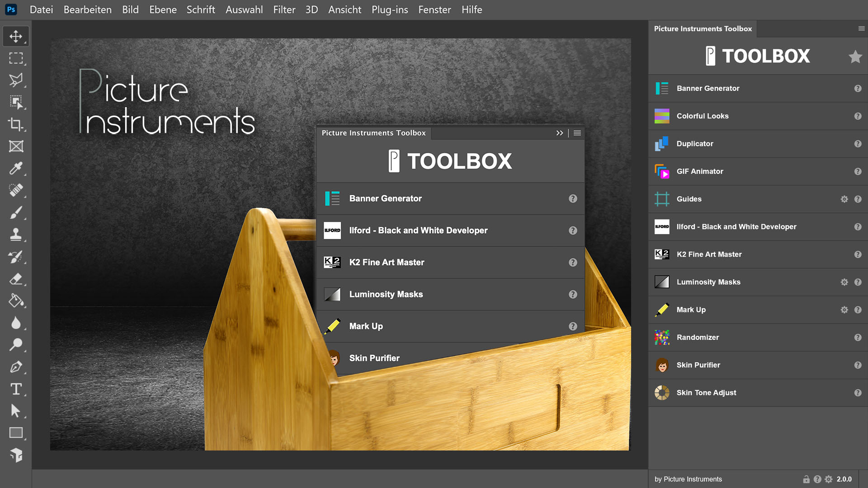Open Banner Generator in the floating panel
Image resolution: width=868 pixels, height=488 pixels.
click(x=451, y=198)
